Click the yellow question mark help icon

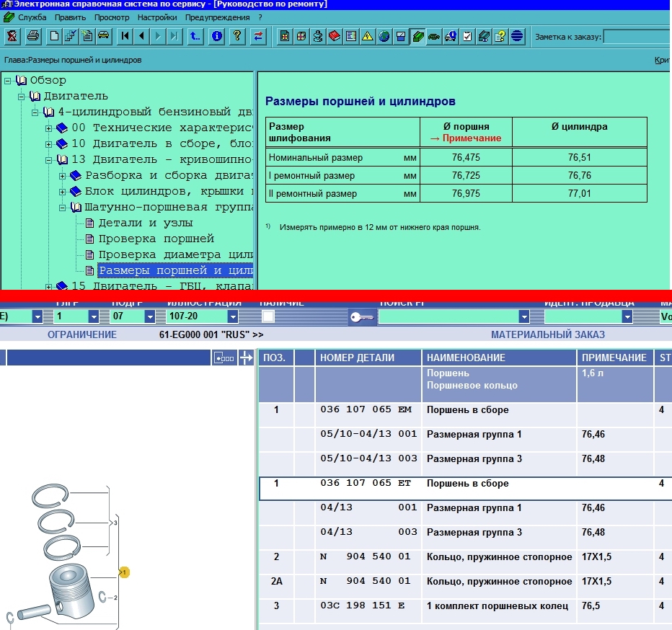pos(236,36)
